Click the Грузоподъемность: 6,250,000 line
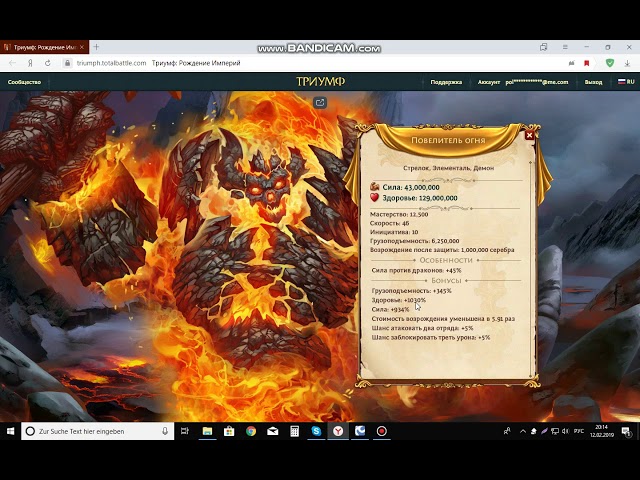Screen dimensions: 640x480 pos(414,241)
